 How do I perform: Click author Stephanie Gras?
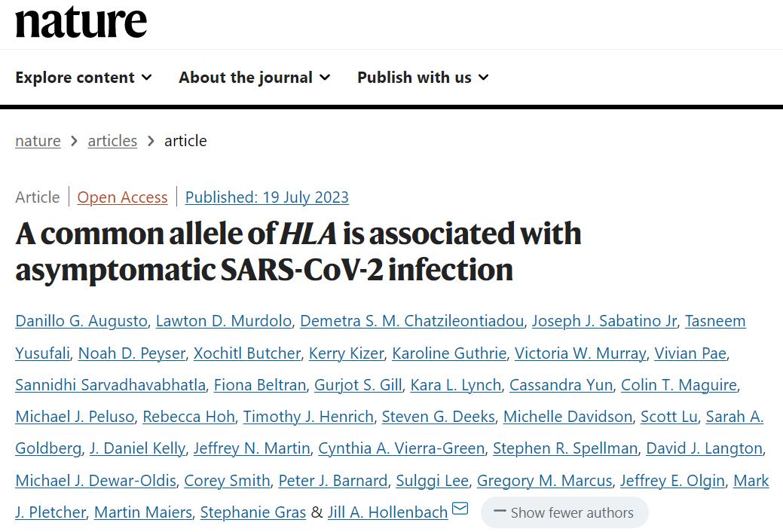pos(252,512)
